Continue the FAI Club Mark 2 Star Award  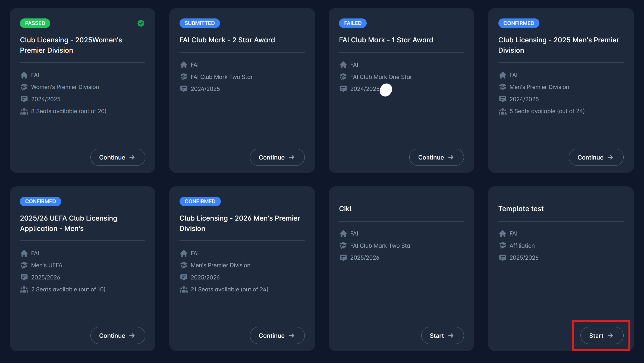(277, 157)
